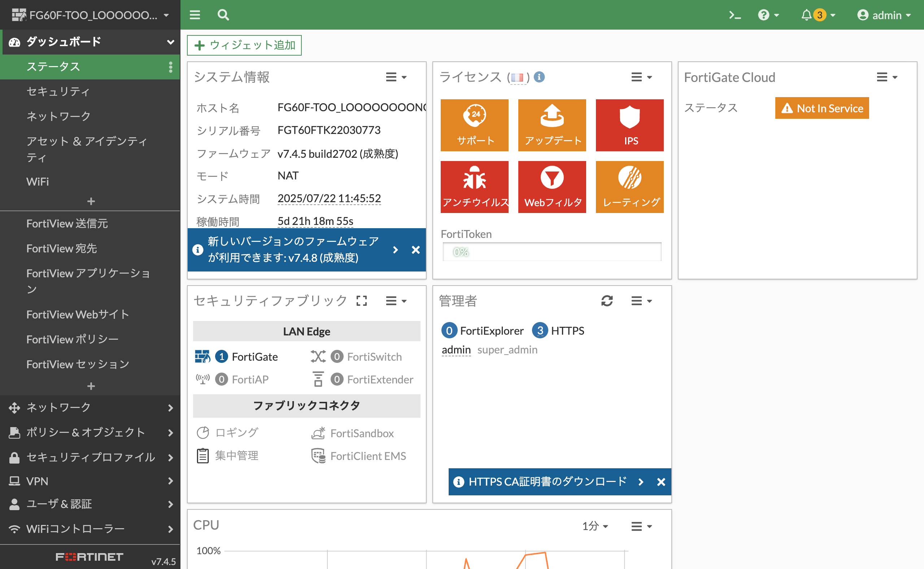Toggle the hamburger sidebar menu icon
The height and width of the screenshot is (569, 924).
pyautogui.click(x=195, y=15)
